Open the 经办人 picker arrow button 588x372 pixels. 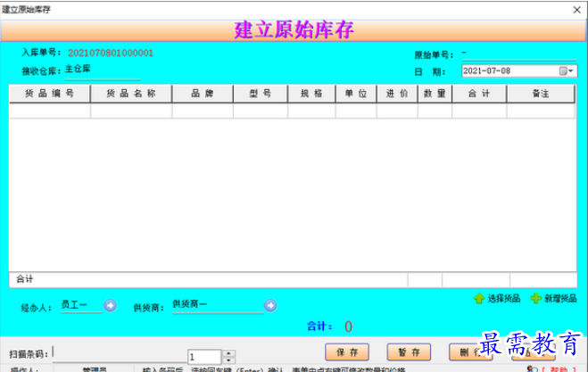110,306
